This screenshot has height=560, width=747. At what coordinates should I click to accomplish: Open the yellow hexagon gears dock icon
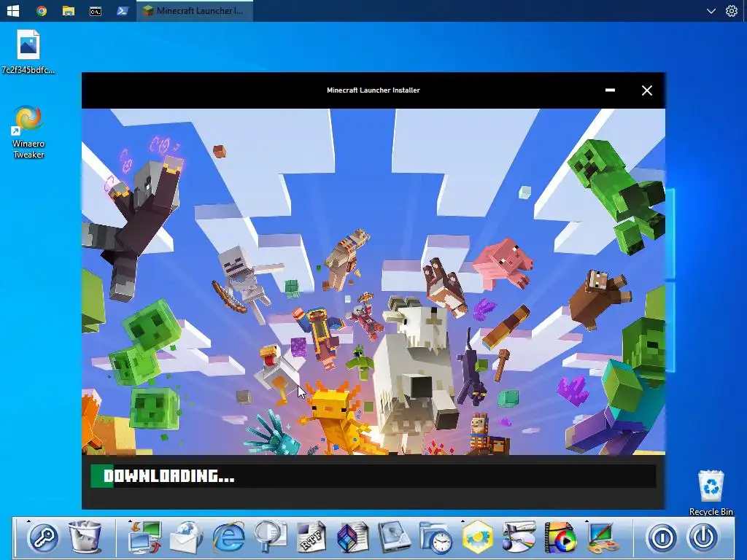pyautogui.click(x=477, y=537)
